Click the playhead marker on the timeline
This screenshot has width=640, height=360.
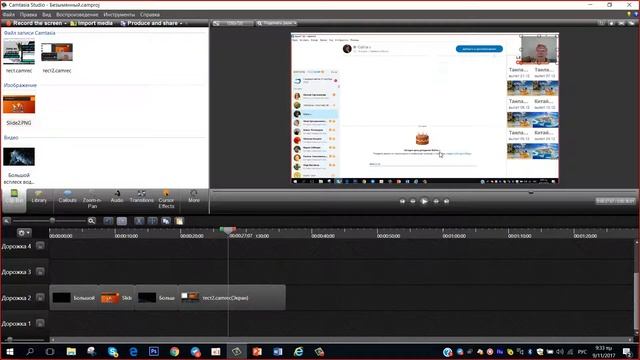click(228, 230)
